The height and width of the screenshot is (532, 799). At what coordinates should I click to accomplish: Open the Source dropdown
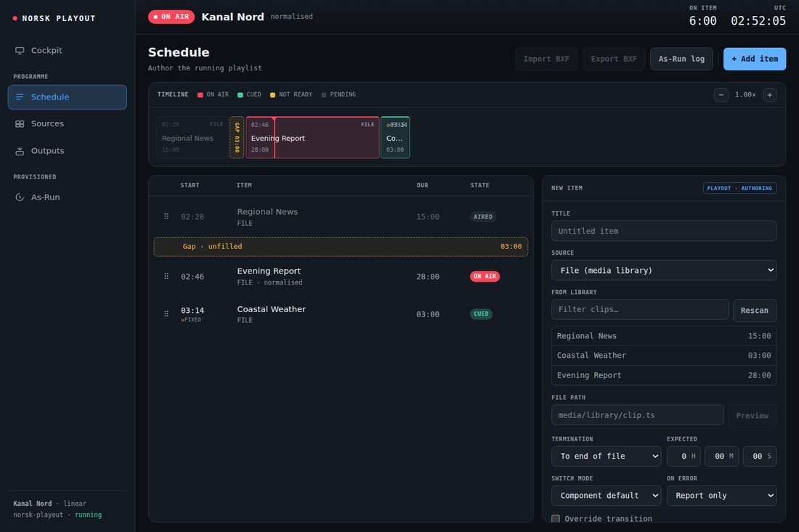(663, 270)
